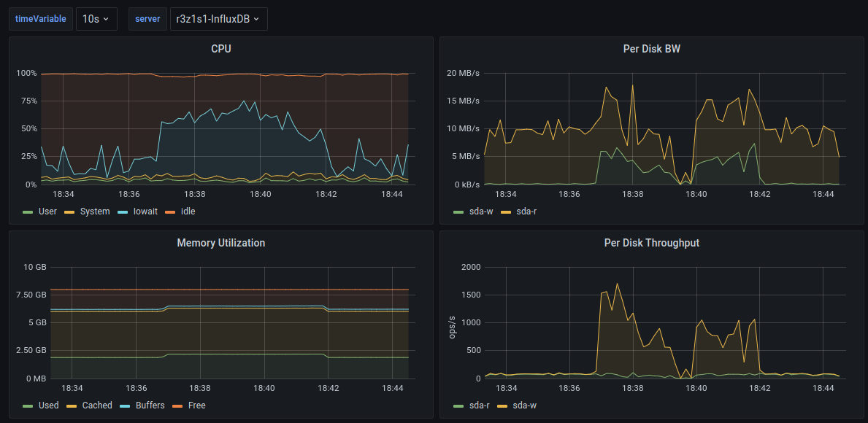Toggle sda-w label in Per Disk Throughput legend
The image size is (868, 423).
[x=525, y=405]
